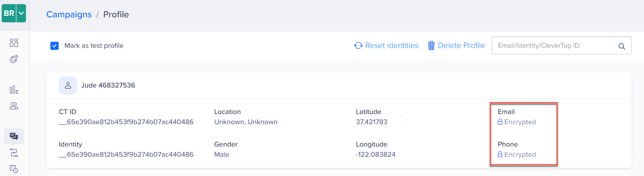
Task: Open the journeys flow sidebar icon
Action: pos(14,153)
